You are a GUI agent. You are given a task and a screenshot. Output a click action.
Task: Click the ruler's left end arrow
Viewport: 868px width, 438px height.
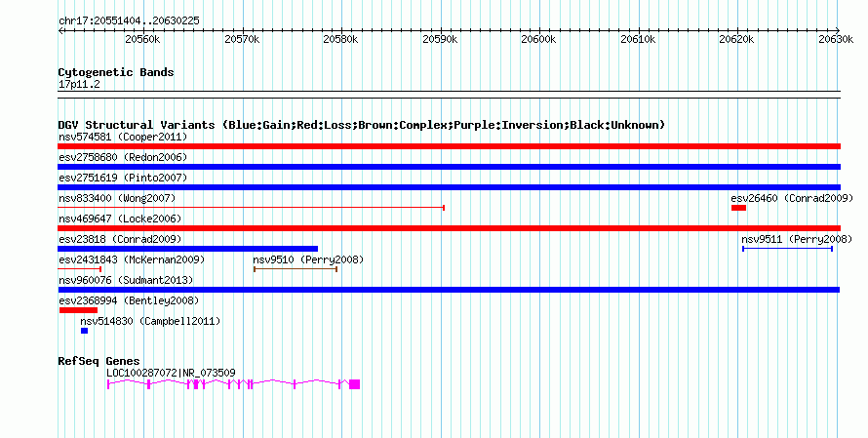pyautogui.click(x=60, y=31)
